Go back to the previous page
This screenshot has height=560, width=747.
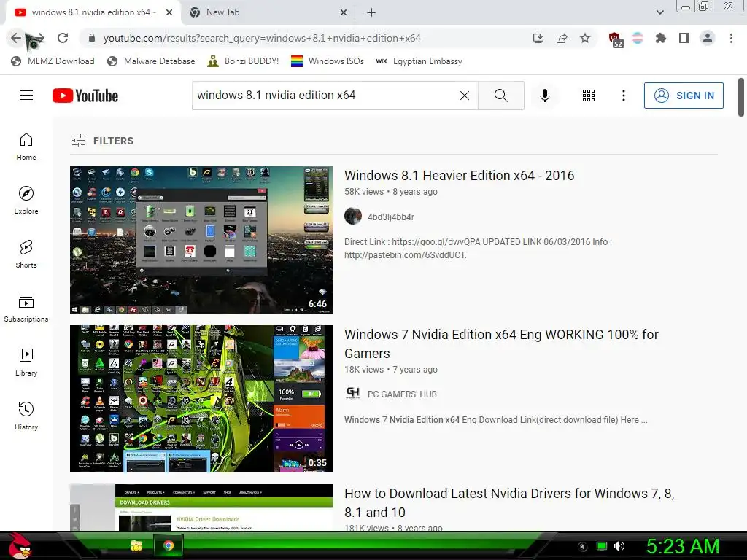coord(16,38)
